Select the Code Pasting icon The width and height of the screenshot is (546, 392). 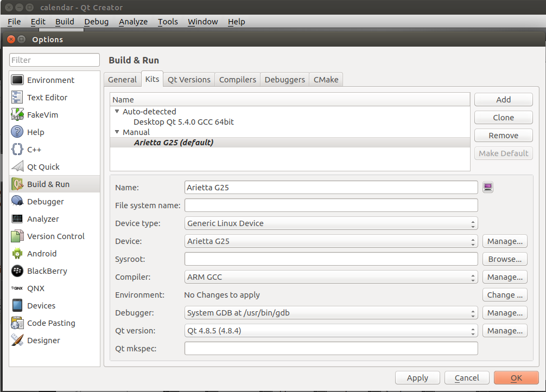coord(17,323)
